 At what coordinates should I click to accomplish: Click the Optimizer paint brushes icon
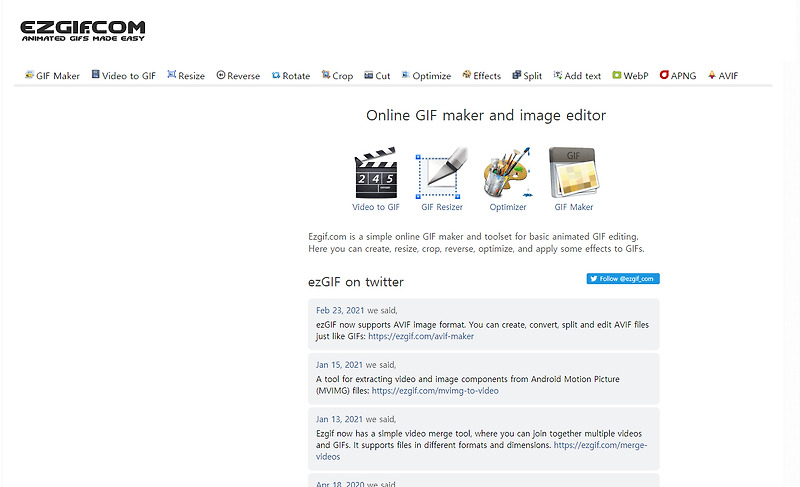(508, 173)
